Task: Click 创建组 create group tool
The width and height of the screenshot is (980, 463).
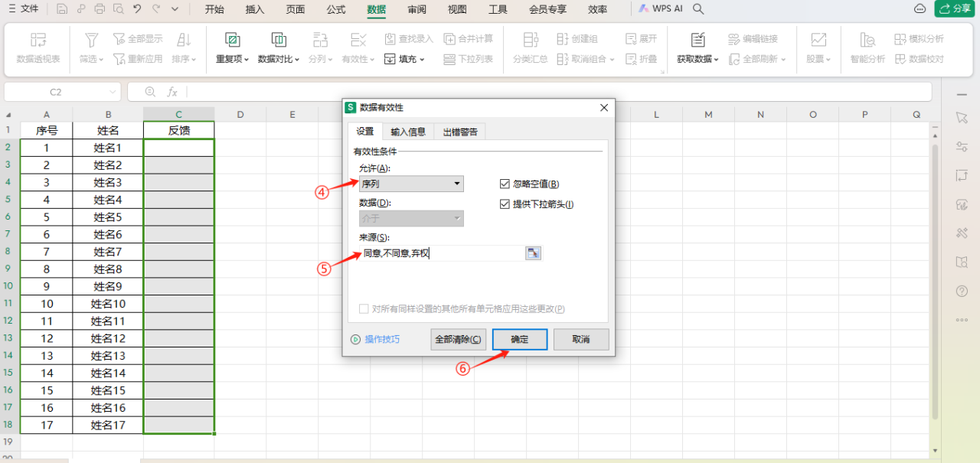Action: [577, 38]
